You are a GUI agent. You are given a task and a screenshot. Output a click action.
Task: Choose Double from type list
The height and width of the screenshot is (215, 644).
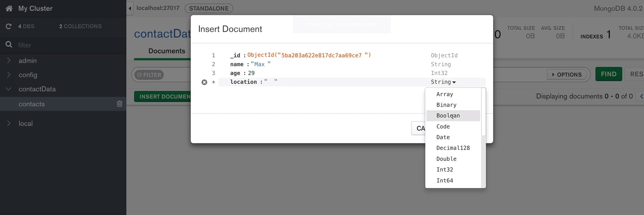[x=453, y=159]
